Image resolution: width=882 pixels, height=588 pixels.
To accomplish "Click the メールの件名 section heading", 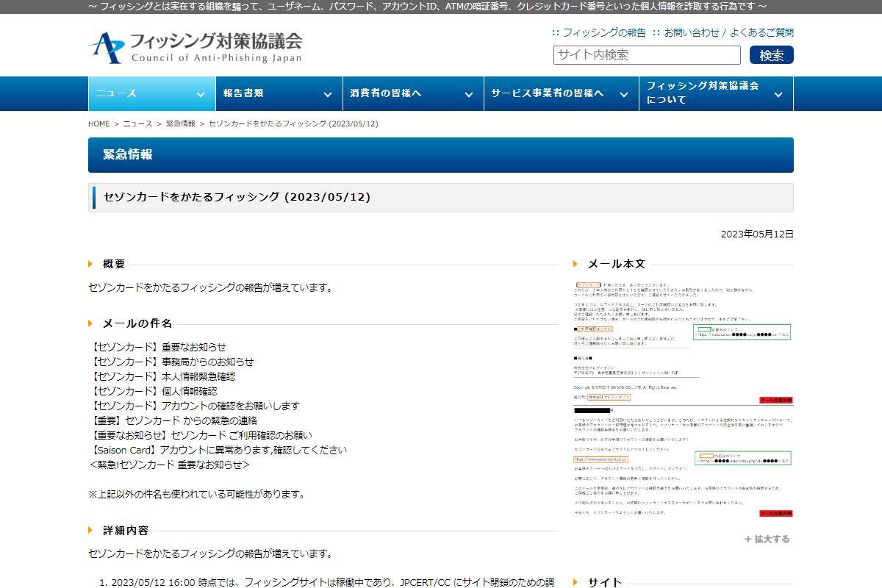I will coord(137,323).
